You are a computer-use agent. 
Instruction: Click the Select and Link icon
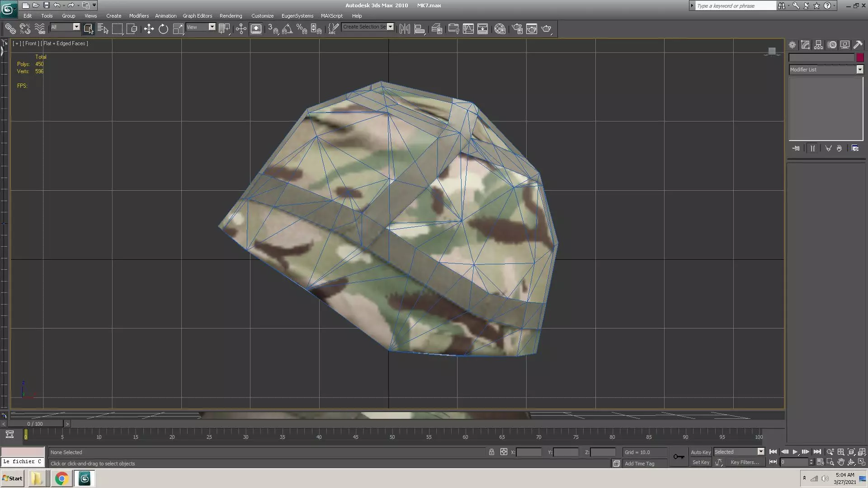click(10, 29)
